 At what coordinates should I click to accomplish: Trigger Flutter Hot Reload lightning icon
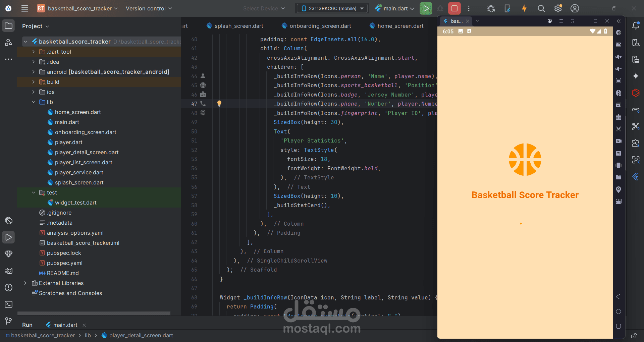(524, 8)
